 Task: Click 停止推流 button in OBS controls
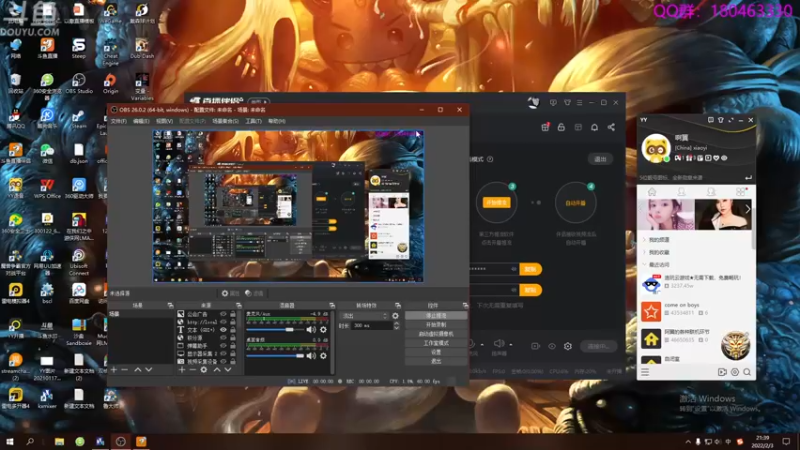436,316
